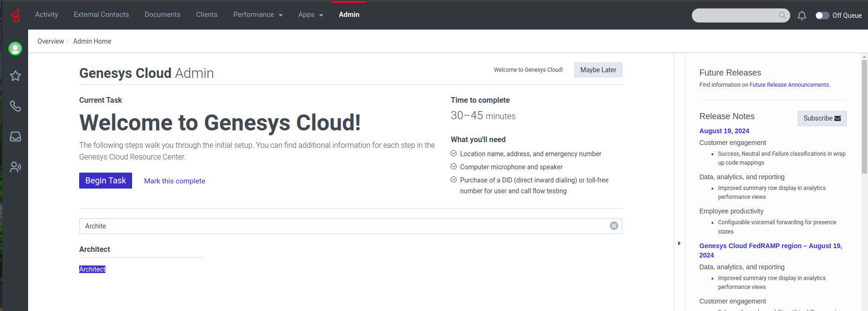Toggle the Off Queue switch
Image resolution: width=868 pixels, height=311 pixels.
tap(822, 15)
